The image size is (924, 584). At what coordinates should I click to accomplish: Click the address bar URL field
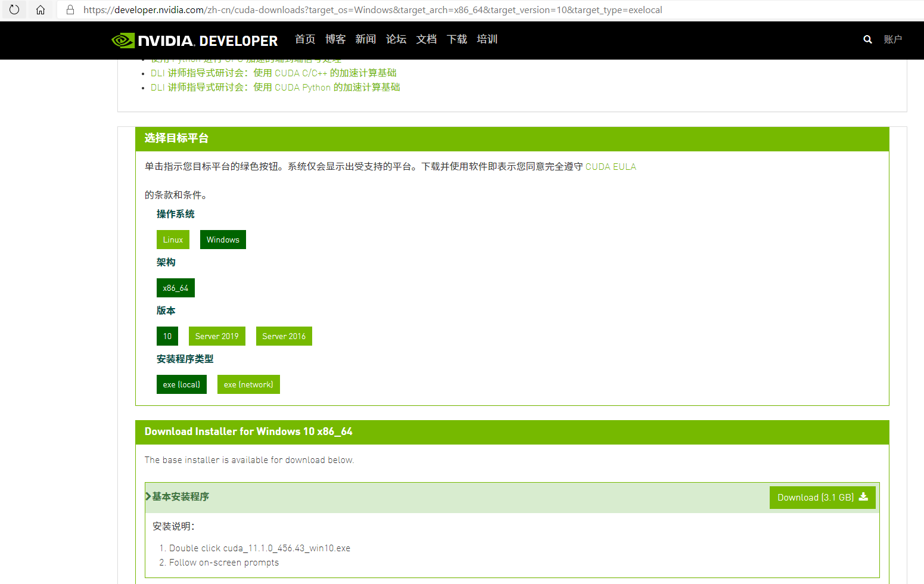click(489, 10)
